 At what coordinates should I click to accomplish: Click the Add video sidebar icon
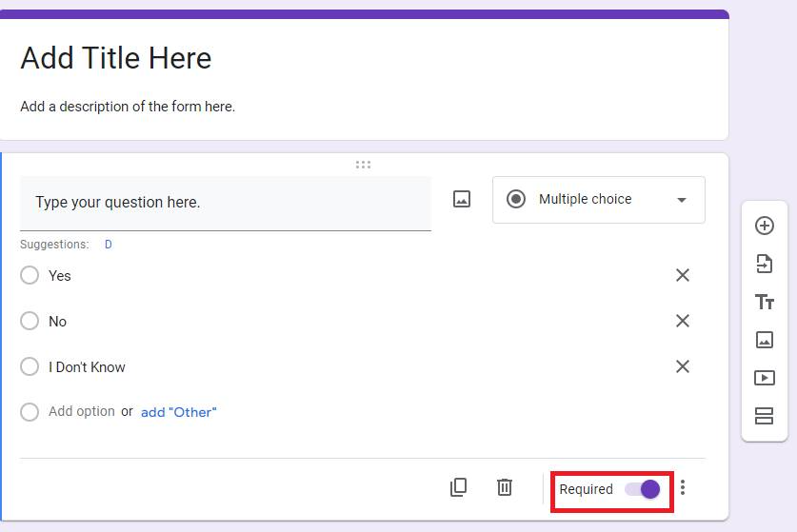click(765, 378)
